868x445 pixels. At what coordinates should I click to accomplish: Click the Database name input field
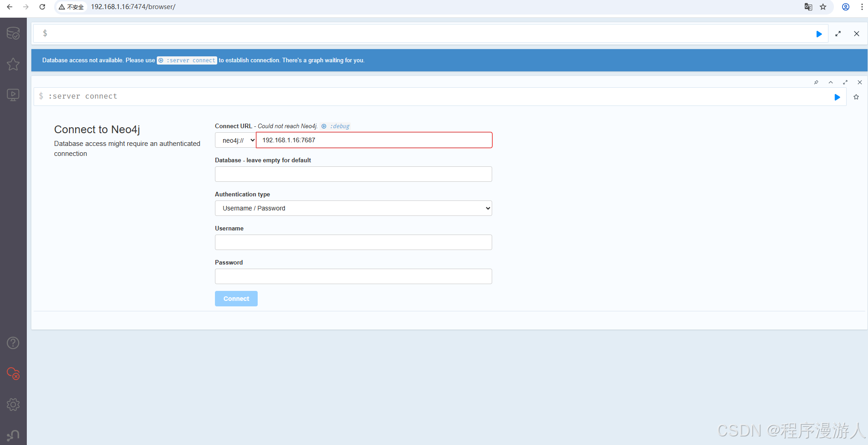[x=354, y=174]
